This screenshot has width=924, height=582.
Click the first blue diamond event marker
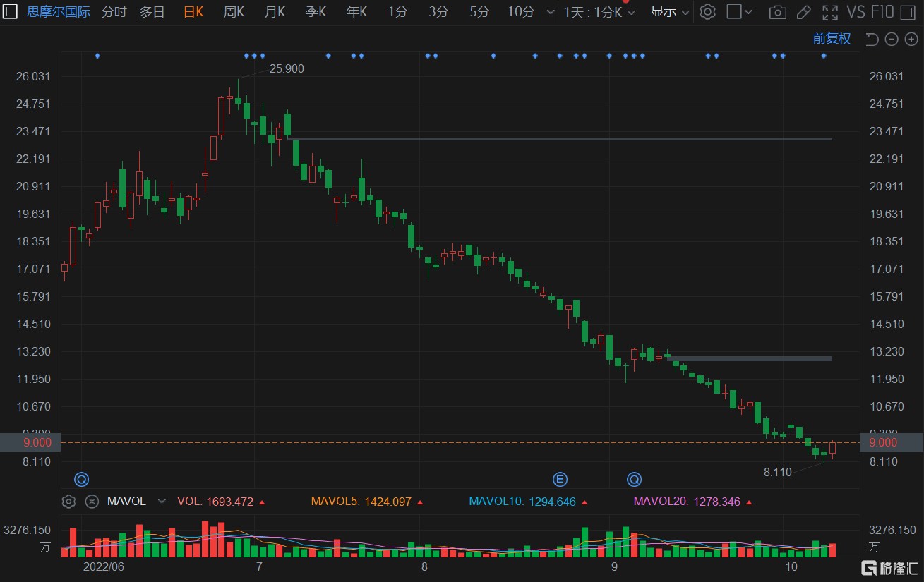tap(97, 55)
